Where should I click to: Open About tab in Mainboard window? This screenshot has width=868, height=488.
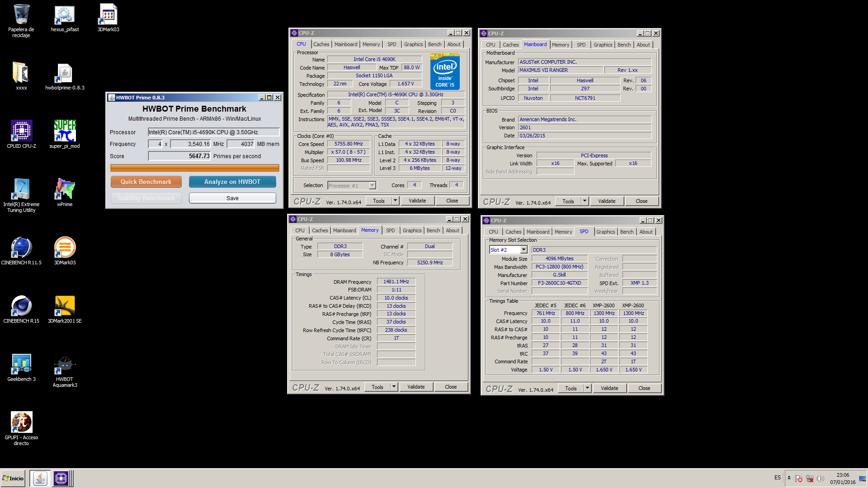pos(643,45)
